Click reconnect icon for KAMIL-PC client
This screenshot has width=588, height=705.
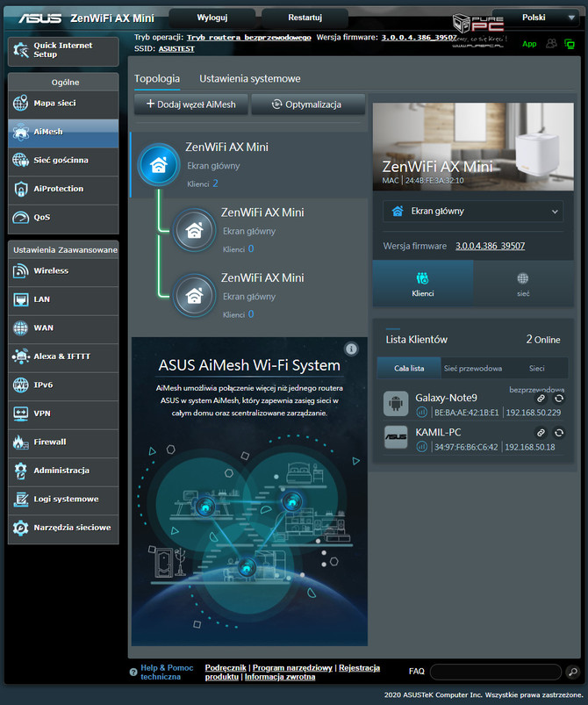click(x=559, y=433)
